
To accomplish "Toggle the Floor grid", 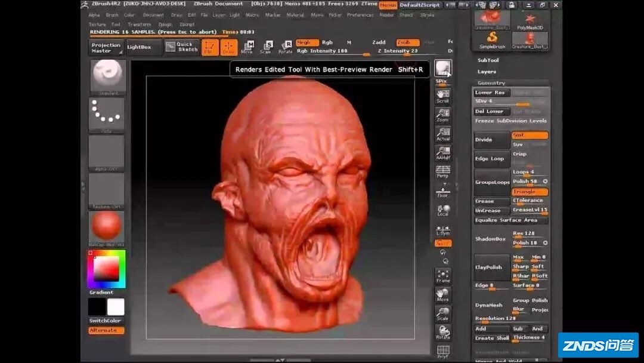I will [x=442, y=192].
